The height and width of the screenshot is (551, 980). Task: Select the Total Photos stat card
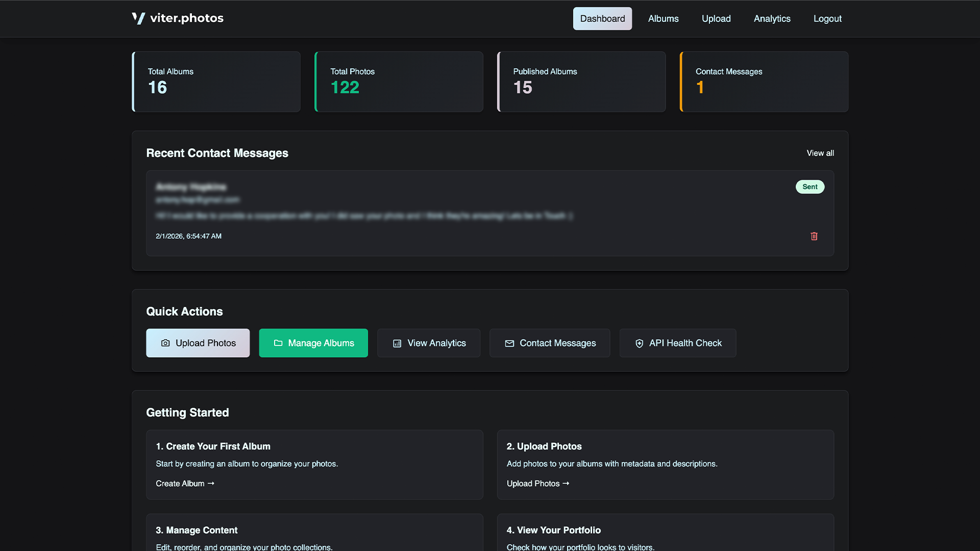tap(399, 82)
